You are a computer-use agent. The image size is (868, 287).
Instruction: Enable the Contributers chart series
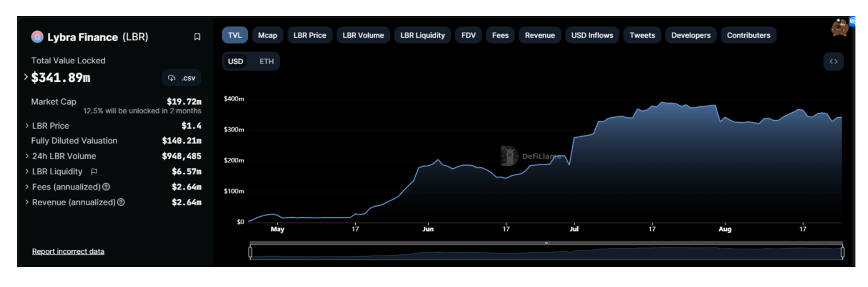click(748, 35)
